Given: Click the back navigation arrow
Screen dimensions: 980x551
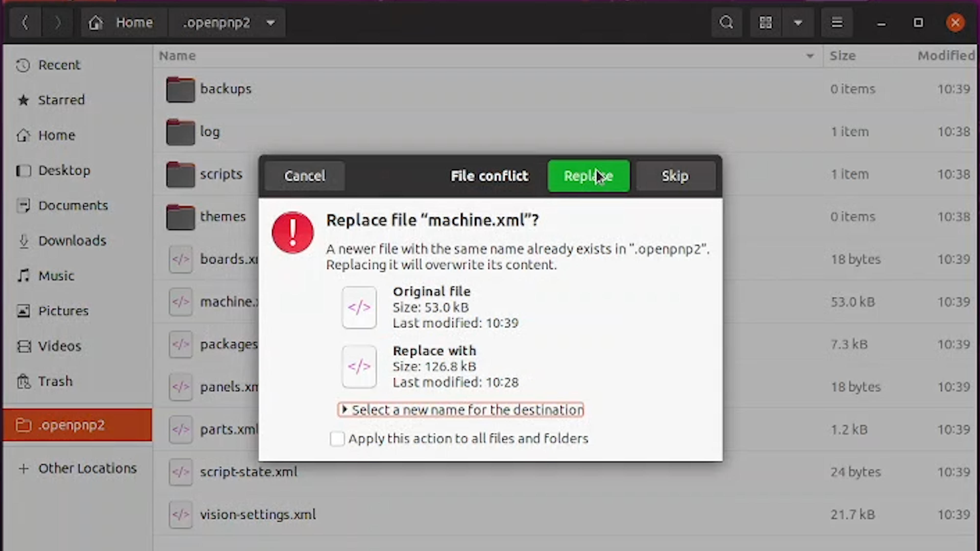Looking at the screenshot, I should pos(25,23).
